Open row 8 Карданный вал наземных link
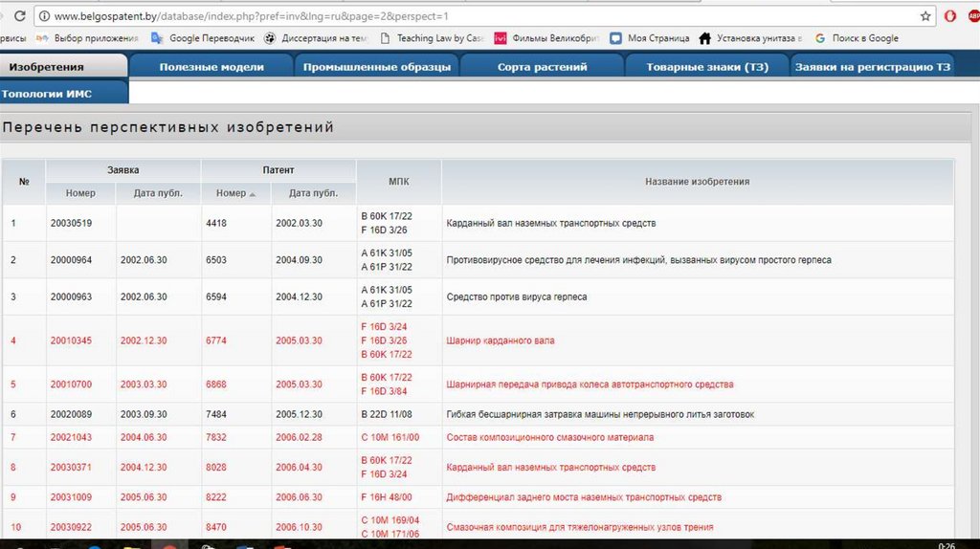Image resolution: width=980 pixels, height=549 pixels. [550, 467]
